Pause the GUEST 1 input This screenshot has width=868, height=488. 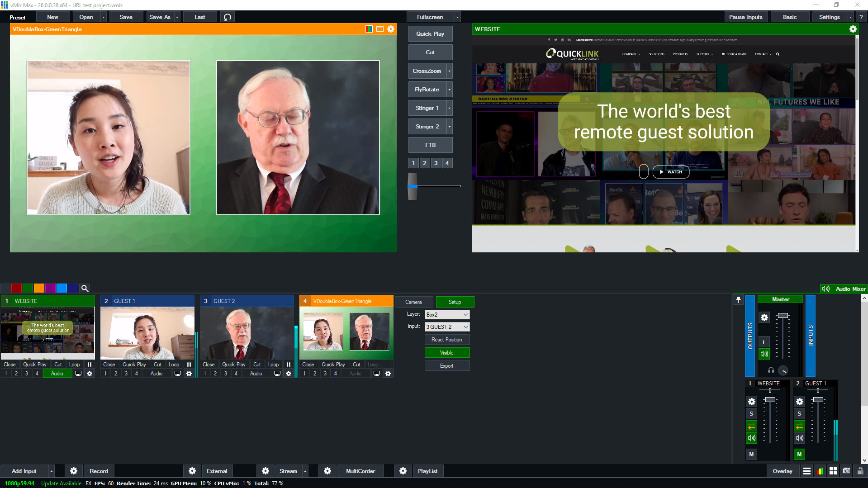point(189,365)
